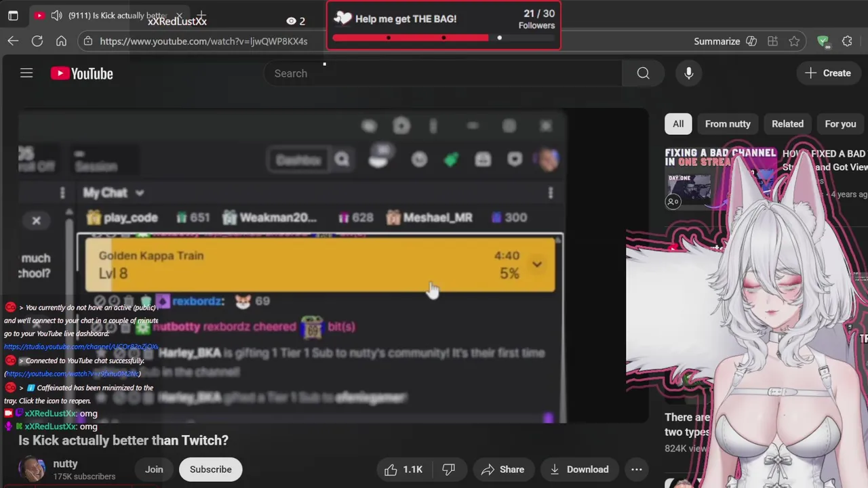This screenshot has height=488, width=868.
Task: Click the studio.youtube.com link in chat overlay
Action: coord(81,346)
